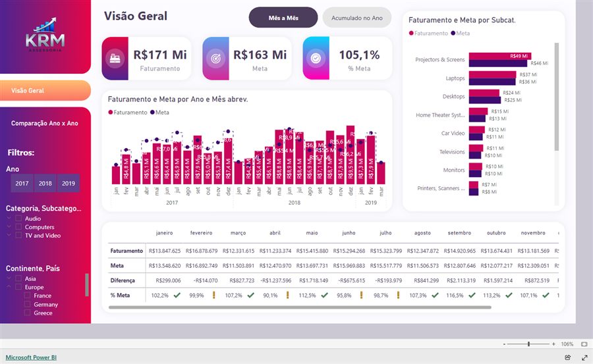Click Faturamento legend swatch in subcategory chart
The image size is (593, 364).
pos(411,34)
